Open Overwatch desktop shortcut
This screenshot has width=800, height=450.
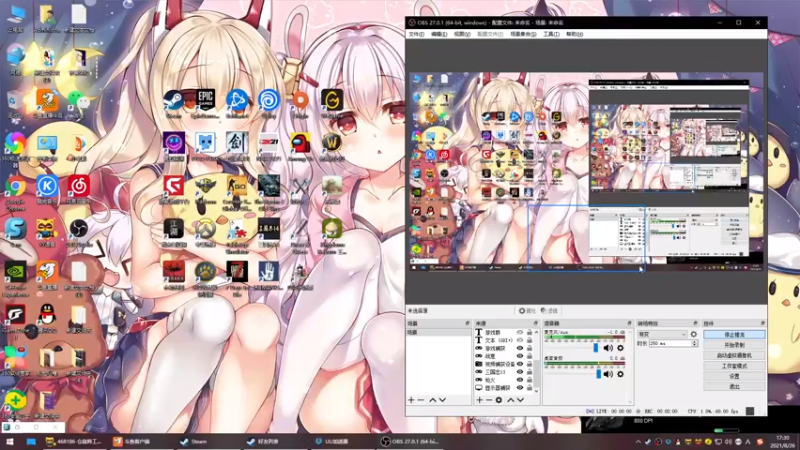click(205, 230)
